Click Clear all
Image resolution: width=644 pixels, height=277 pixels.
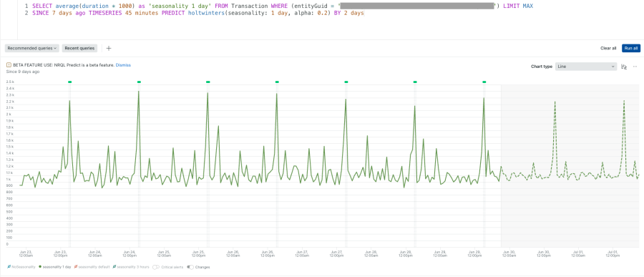click(x=608, y=48)
